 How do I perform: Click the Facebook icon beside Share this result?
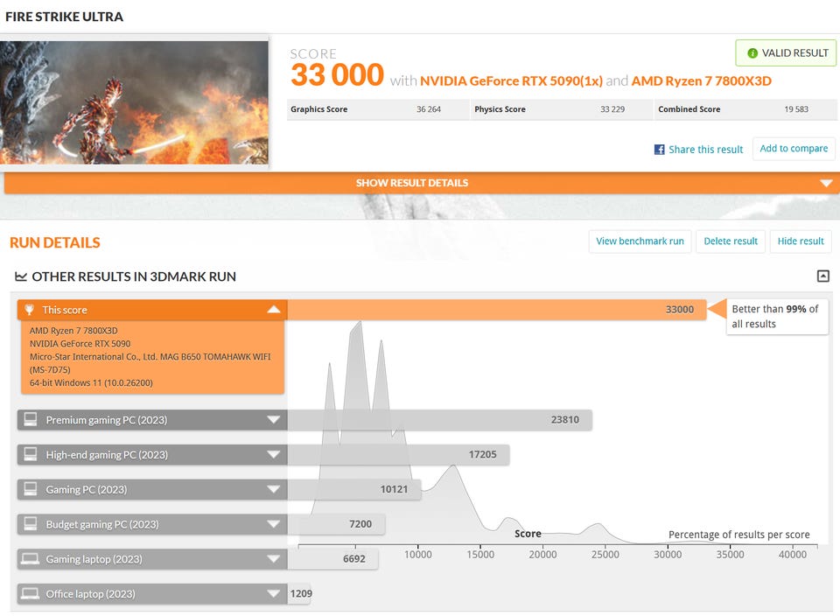click(659, 150)
